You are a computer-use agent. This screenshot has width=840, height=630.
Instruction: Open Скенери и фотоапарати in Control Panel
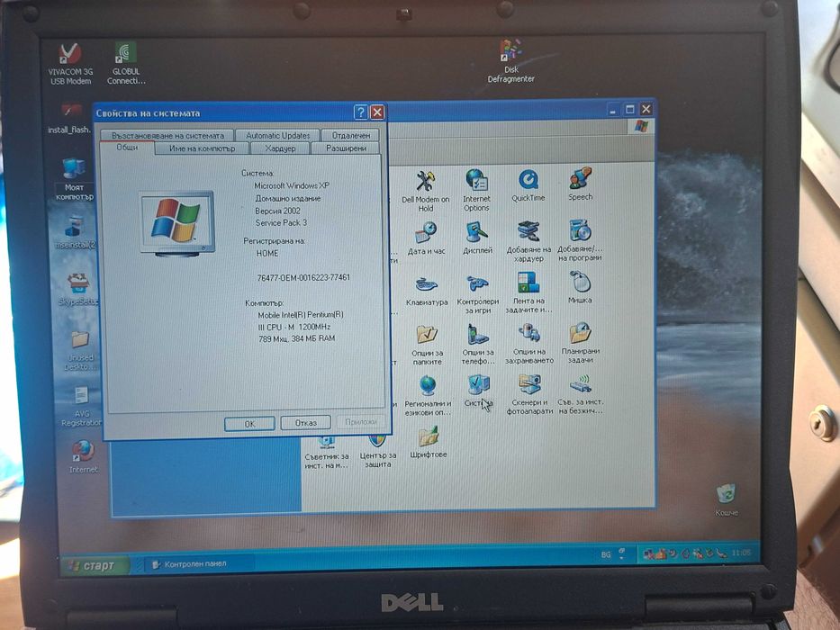[529, 395]
